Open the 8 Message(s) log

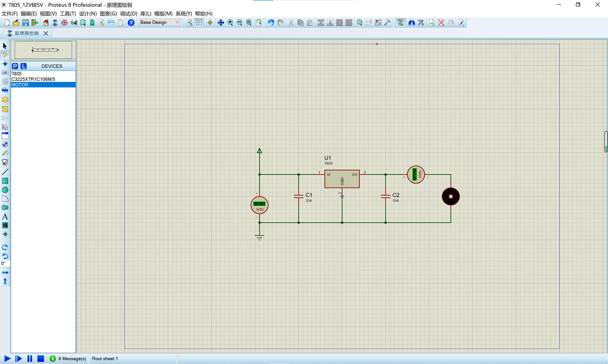68,359
